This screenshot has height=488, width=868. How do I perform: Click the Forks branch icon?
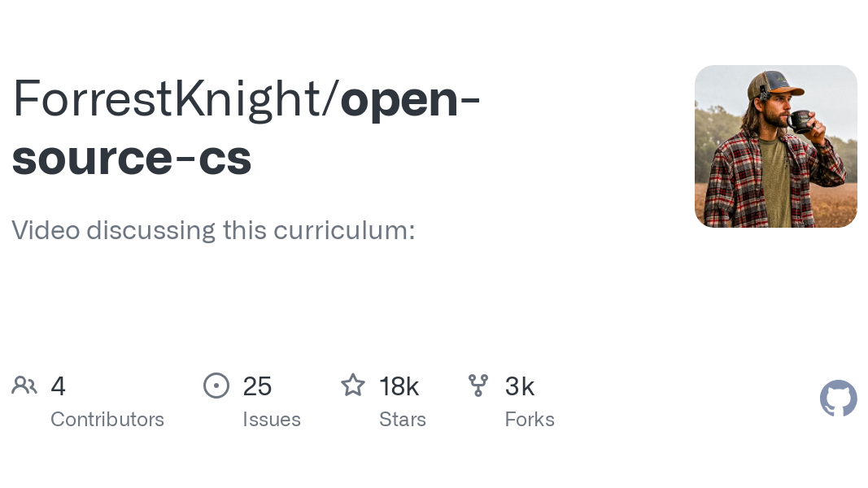point(478,386)
